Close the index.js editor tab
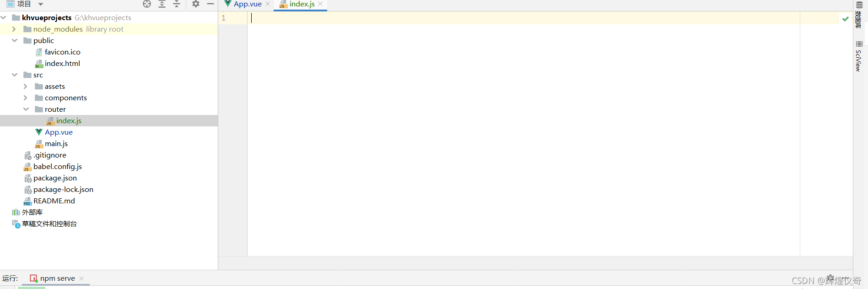The image size is (868, 289). coord(320,4)
